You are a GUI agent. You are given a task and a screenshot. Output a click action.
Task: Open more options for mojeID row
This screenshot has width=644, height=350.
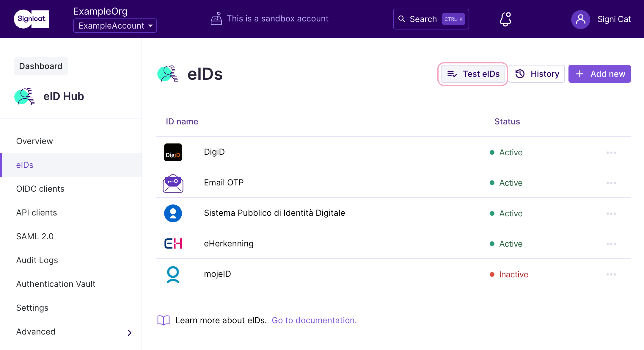pyautogui.click(x=611, y=274)
